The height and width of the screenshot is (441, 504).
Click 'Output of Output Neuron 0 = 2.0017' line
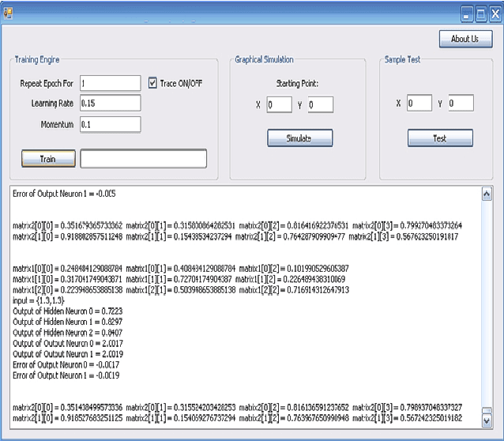coord(68,343)
